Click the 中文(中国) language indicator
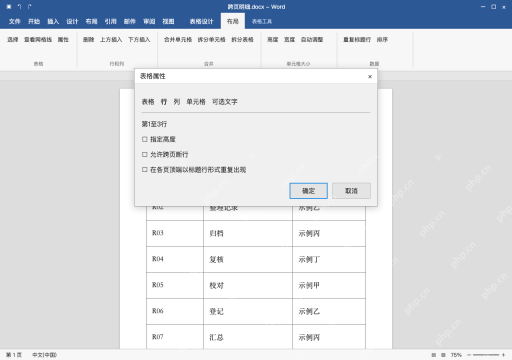Image resolution: width=512 pixels, height=360 pixels. point(44,355)
